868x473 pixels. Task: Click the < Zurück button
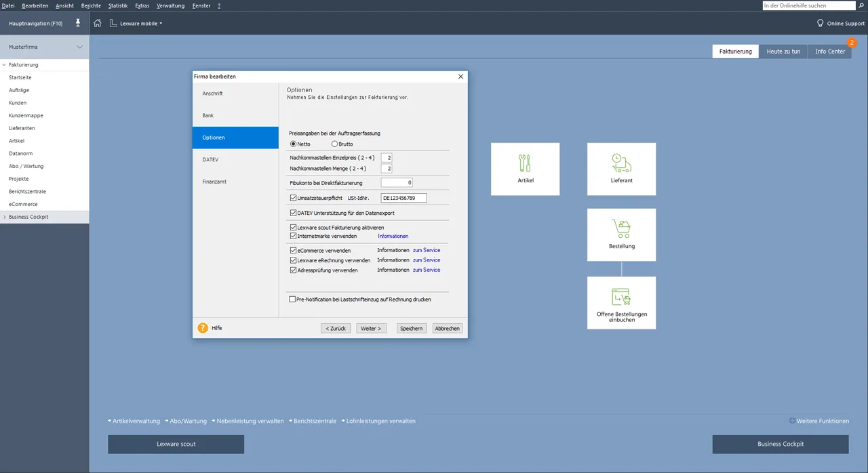pyautogui.click(x=336, y=328)
